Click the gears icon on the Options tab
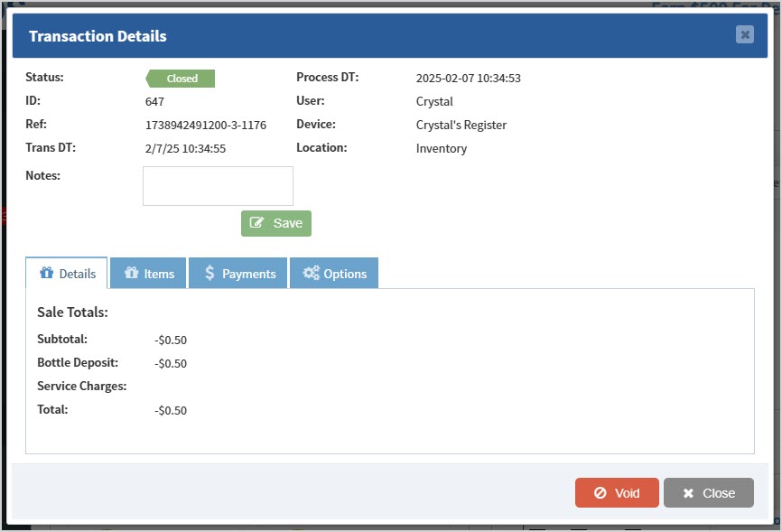The height and width of the screenshot is (532, 782). [x=314, y=273]
